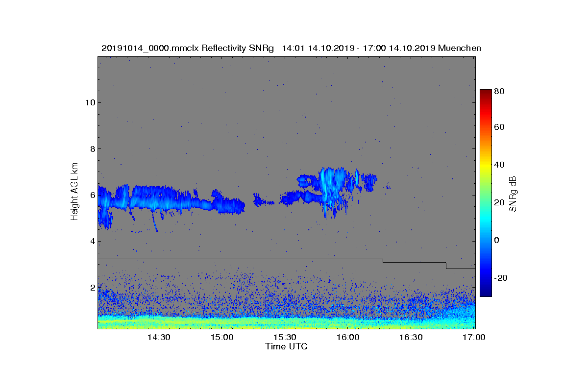Click the 15:30 time tick label

pos(285,338)
